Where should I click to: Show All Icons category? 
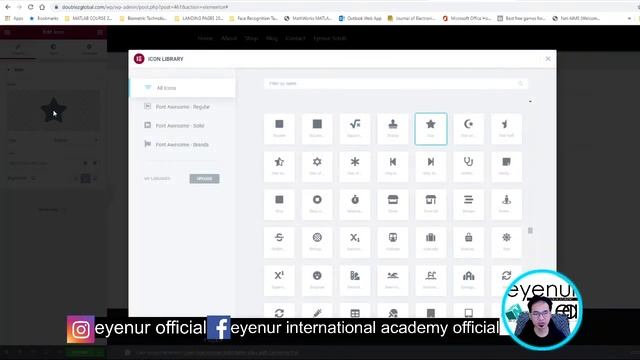point(182,88)
